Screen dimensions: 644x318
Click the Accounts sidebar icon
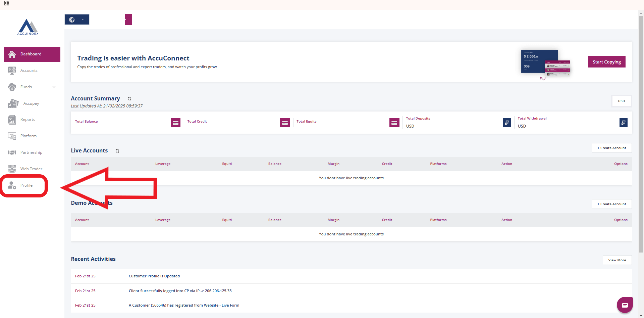(x=12, y=71)
